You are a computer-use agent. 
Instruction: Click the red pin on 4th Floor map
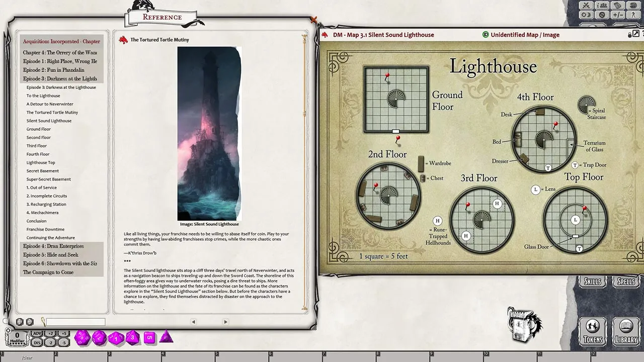point(555,126)
